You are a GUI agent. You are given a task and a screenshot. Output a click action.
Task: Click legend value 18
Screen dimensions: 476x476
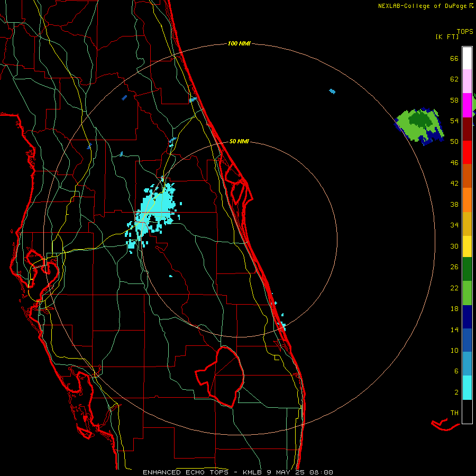pos(454,309)
